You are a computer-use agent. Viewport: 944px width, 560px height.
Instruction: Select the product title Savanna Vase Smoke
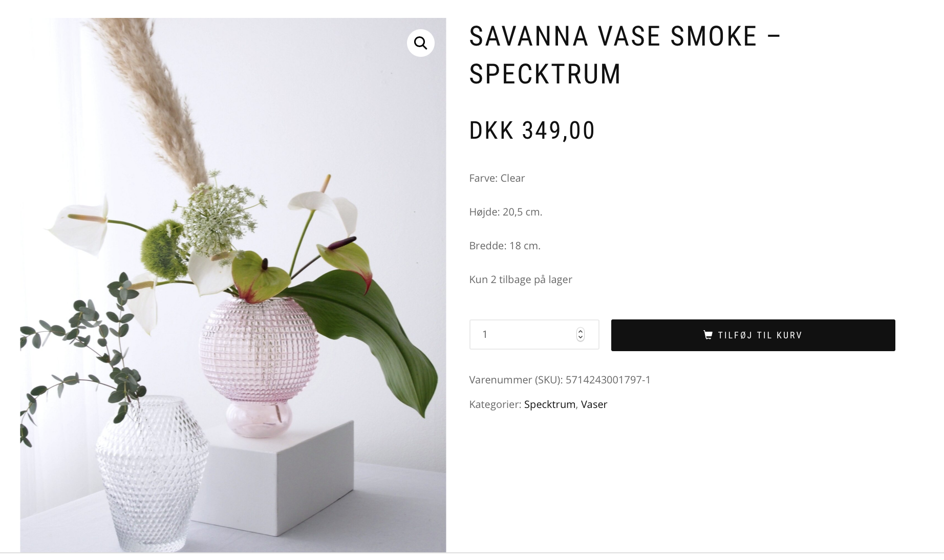point(625,55)
